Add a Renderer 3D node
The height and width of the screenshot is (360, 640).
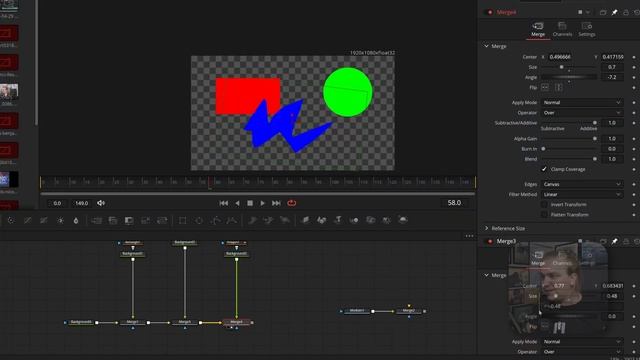click(403, 220)
